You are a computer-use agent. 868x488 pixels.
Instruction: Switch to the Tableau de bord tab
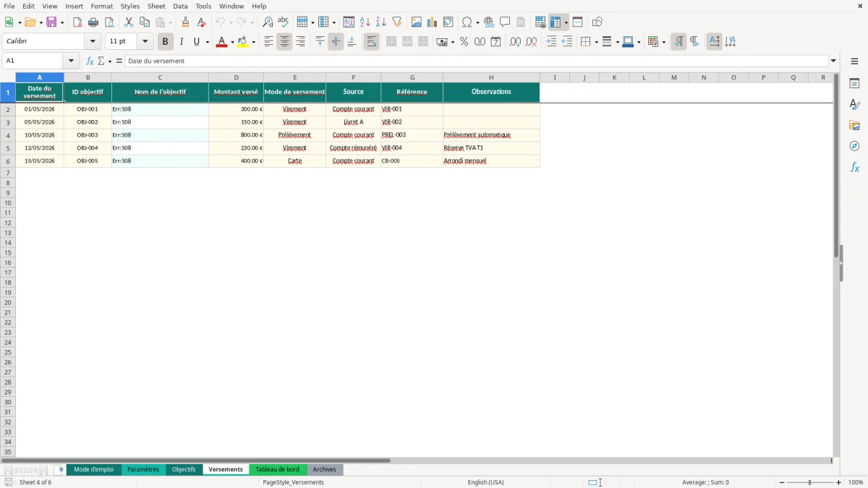tap(277, 469)
